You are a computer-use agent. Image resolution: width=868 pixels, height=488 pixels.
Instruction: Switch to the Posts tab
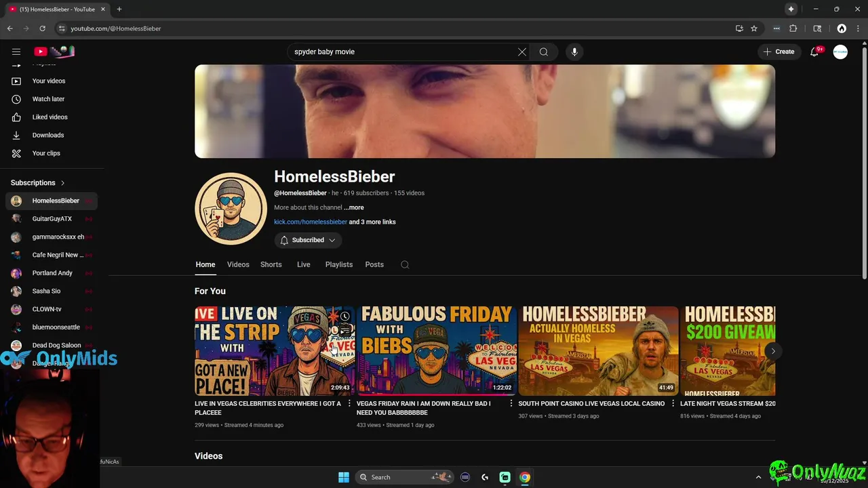374,265
